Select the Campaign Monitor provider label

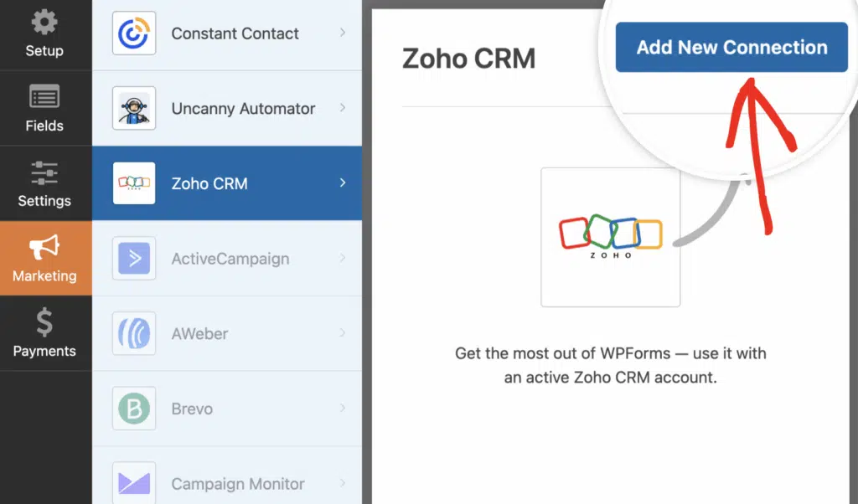[x=237, y=484]
